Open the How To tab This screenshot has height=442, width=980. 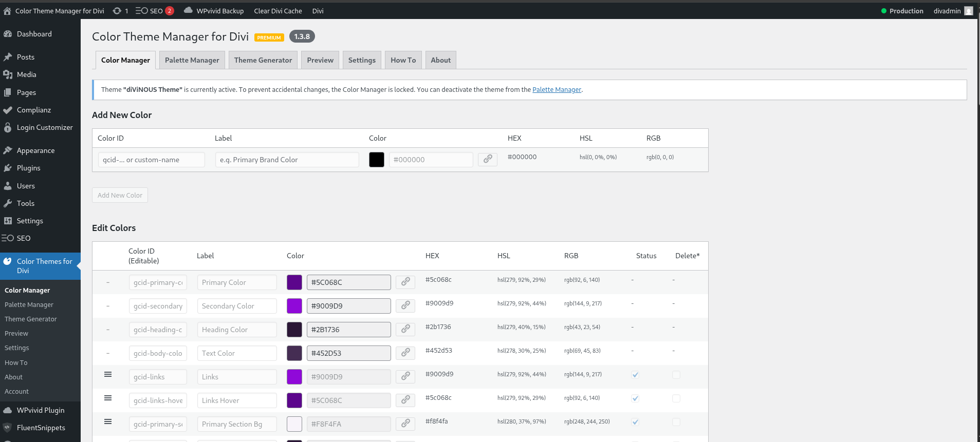(403, 60)
